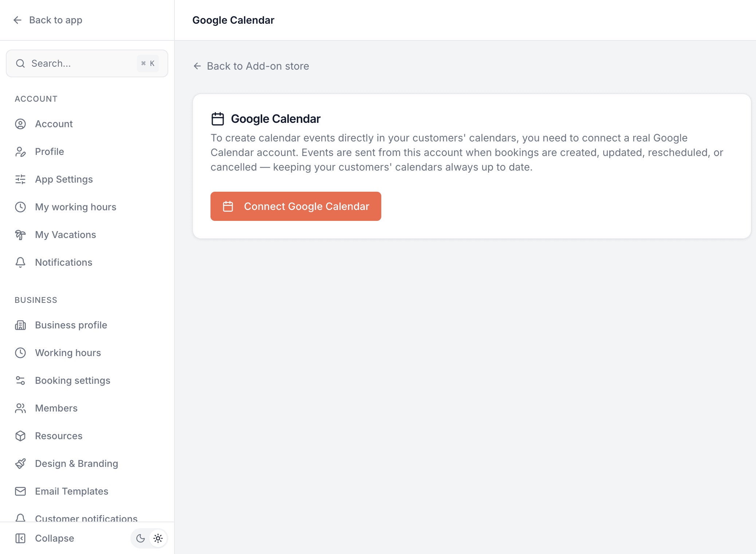The height and width of the screenshot is (554, 756).
Task: Click the BUSINESS section heading
Action: pyautogui.click(x=36, y=300)
